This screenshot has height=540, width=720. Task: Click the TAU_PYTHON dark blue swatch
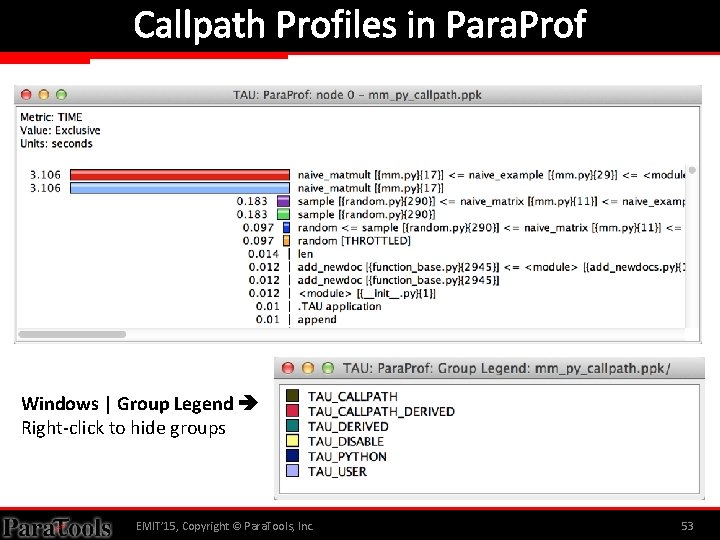pos(292,456)
